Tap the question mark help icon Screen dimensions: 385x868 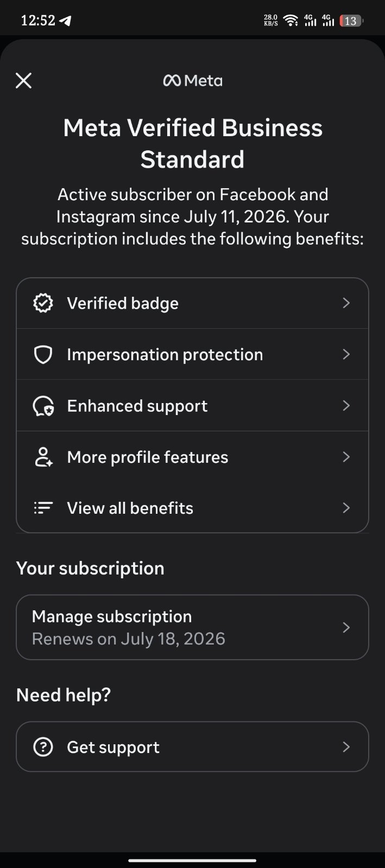coord(43,747)
